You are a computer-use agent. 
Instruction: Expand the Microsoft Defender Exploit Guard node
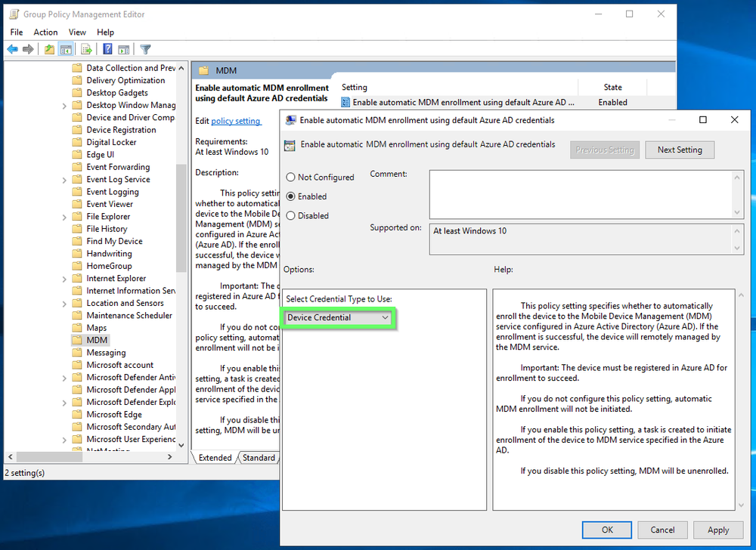pyautogui.click(x=64, y=402)
